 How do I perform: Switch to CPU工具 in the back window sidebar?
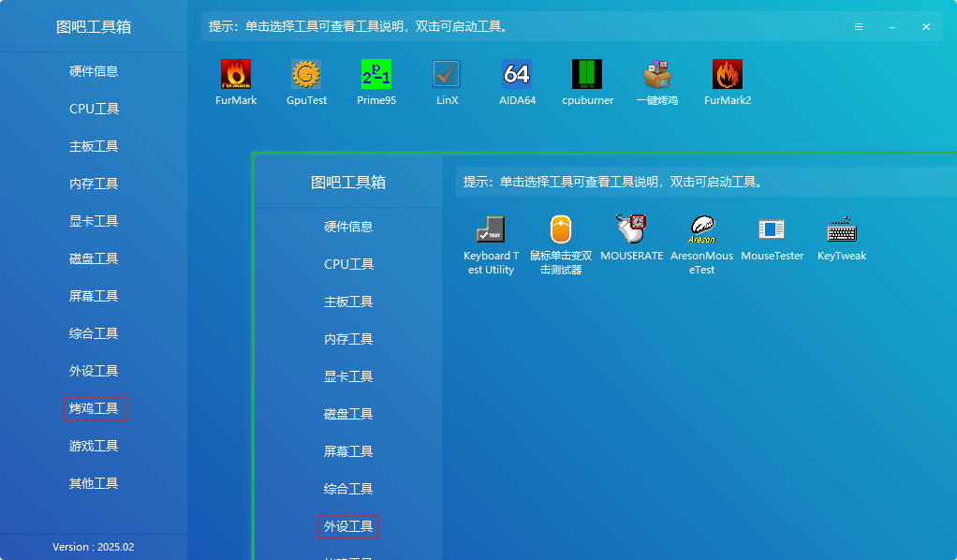pos(94,109)
